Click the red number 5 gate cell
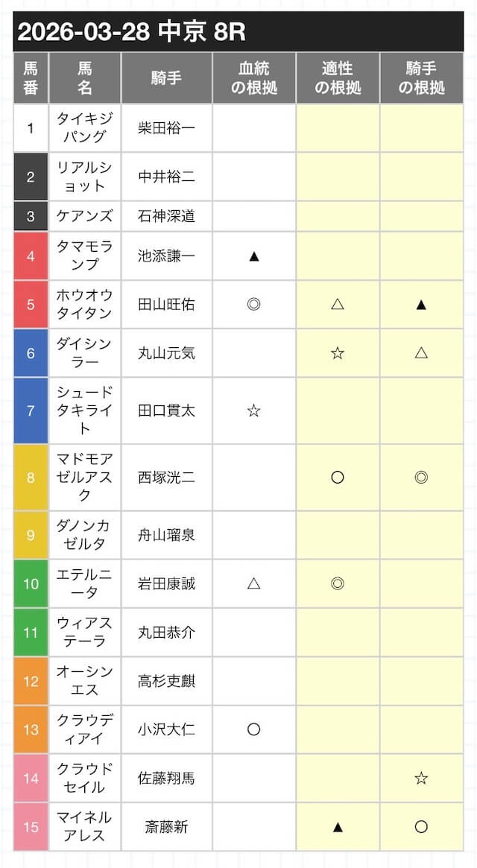Screen dimensions: 477x868 [x=31, y=304]
